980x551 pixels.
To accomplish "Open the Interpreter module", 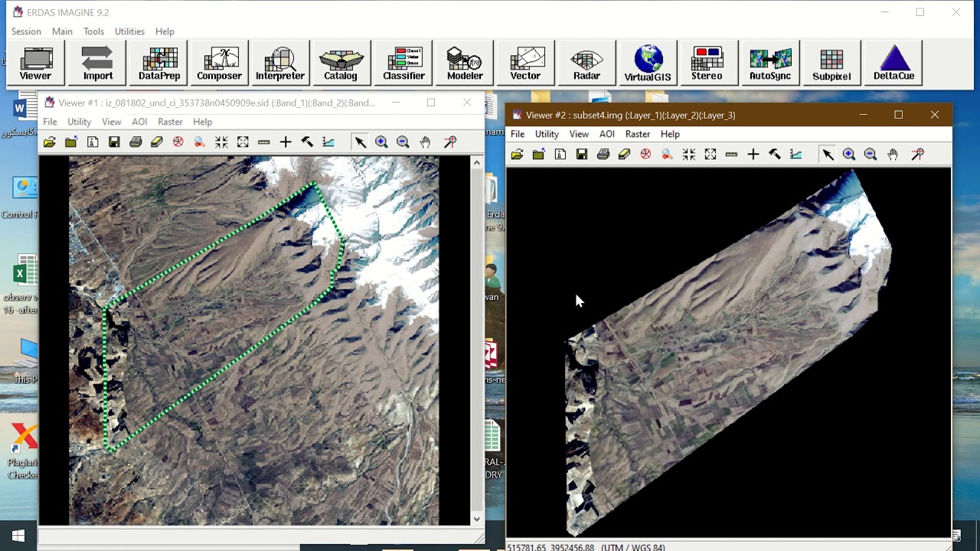I will [280, 63].
